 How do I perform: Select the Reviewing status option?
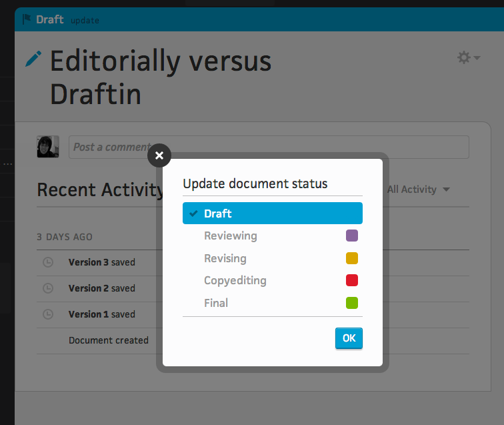273,236
